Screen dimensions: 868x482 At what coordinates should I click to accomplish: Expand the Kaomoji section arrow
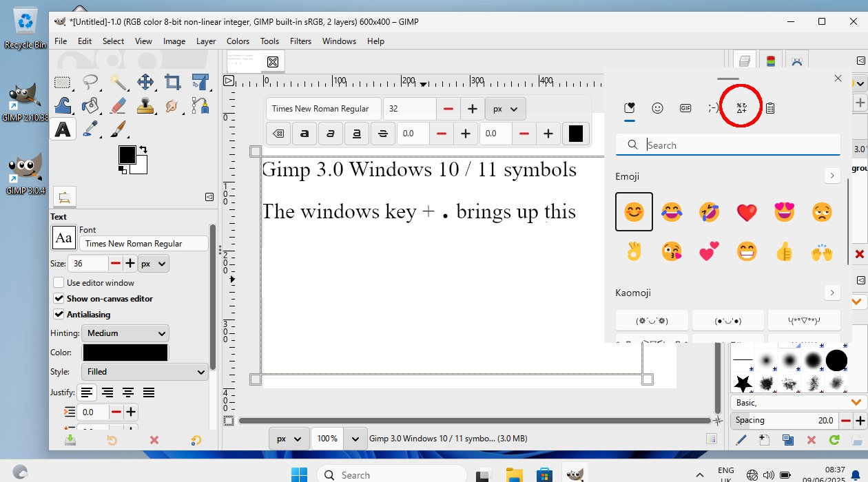832,293
